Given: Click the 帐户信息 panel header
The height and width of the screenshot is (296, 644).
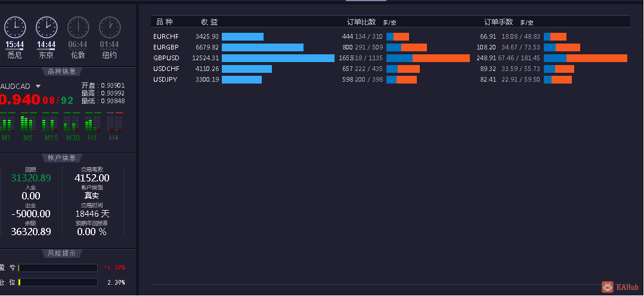Looking at the screenshot, I should point(61,158).
